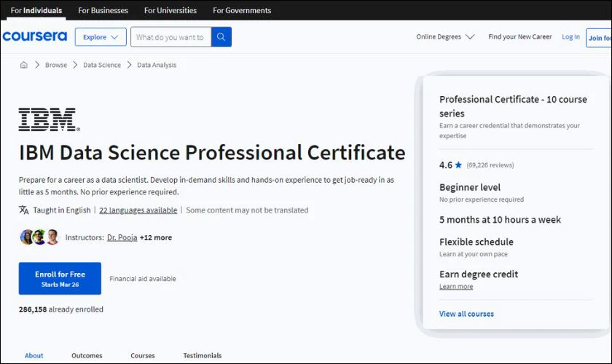This screenshot has height=364, width=612.
Task: Click the Data Science breadcrumb
Action: [102, 65]
